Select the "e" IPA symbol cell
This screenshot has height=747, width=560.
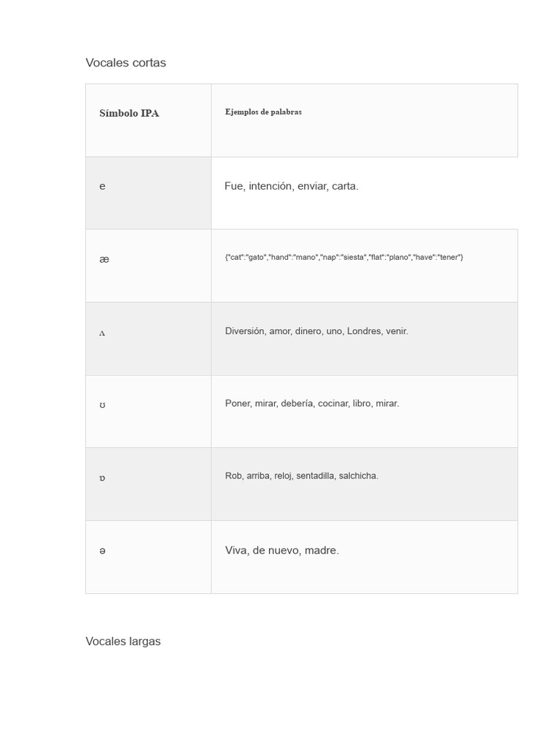tap(102, 186)
